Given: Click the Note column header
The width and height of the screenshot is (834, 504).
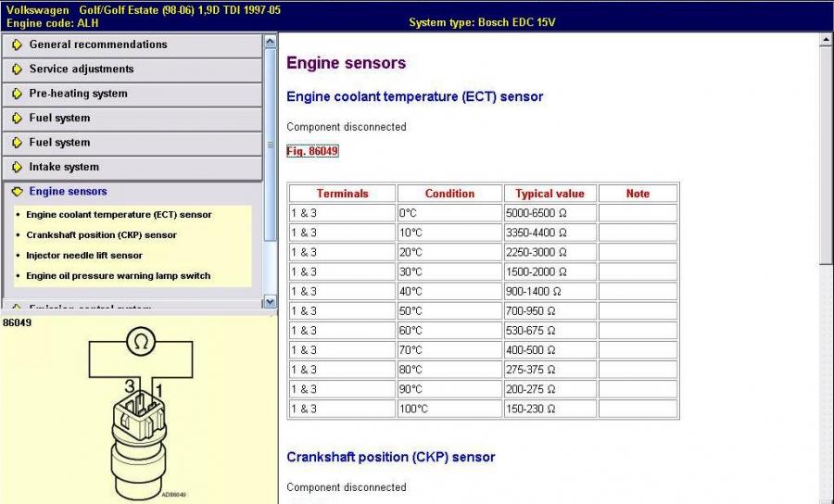Looking at the screenshot, I should point(638,194).
